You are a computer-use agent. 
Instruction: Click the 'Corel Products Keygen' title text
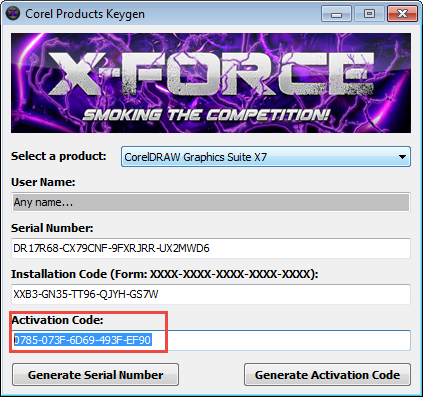tap(85, 14)
